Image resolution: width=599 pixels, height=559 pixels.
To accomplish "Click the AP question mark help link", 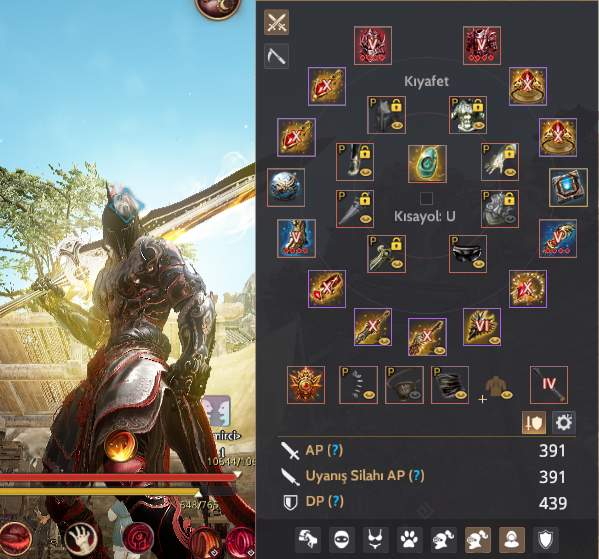I will click(335, 450).
